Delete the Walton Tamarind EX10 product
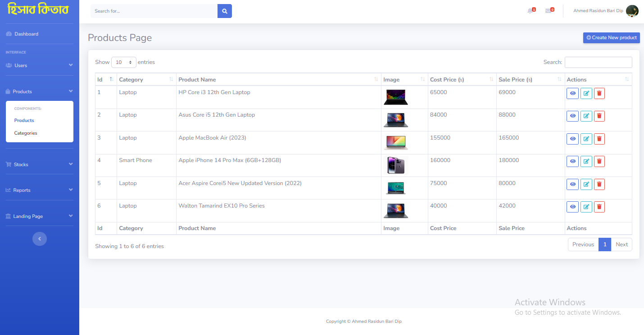The width and height of the screenshot is (644, 335). click(x=599, y=207)
